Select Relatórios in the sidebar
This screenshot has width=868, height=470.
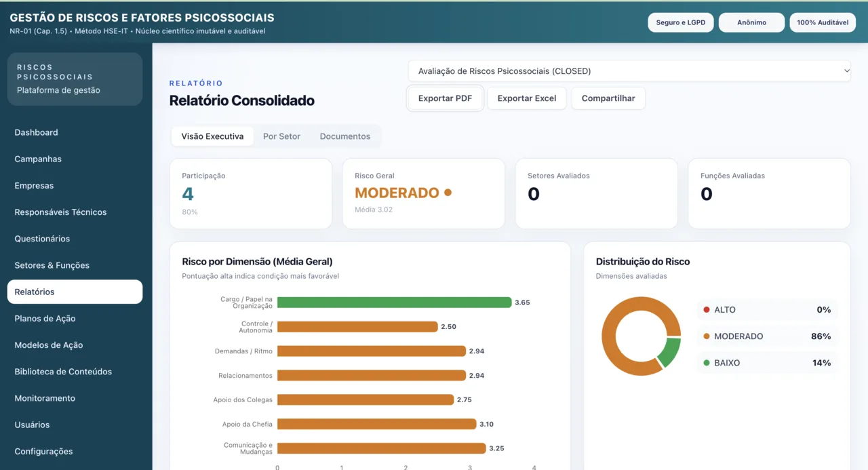coord(75,292)
